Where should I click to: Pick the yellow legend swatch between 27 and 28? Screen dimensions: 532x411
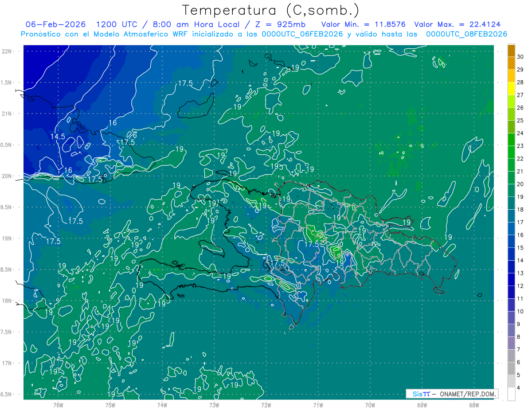point(511,89)
